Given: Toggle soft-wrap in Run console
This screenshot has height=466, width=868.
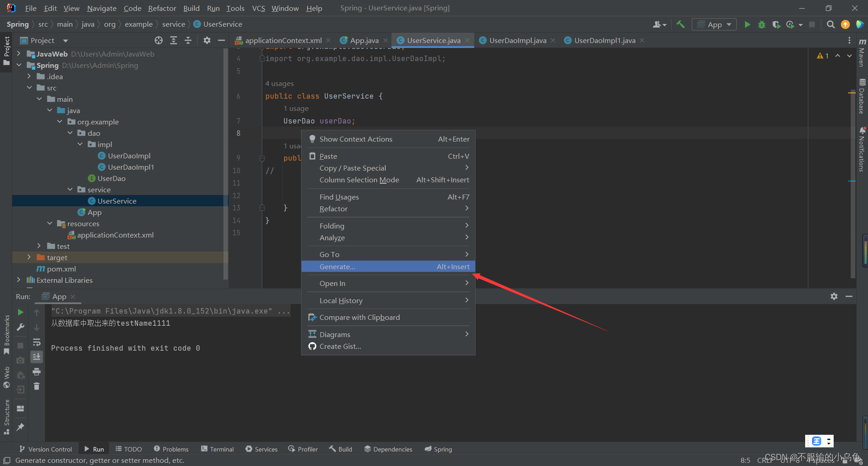Looking at the screenshot, I should coord(37,342).
